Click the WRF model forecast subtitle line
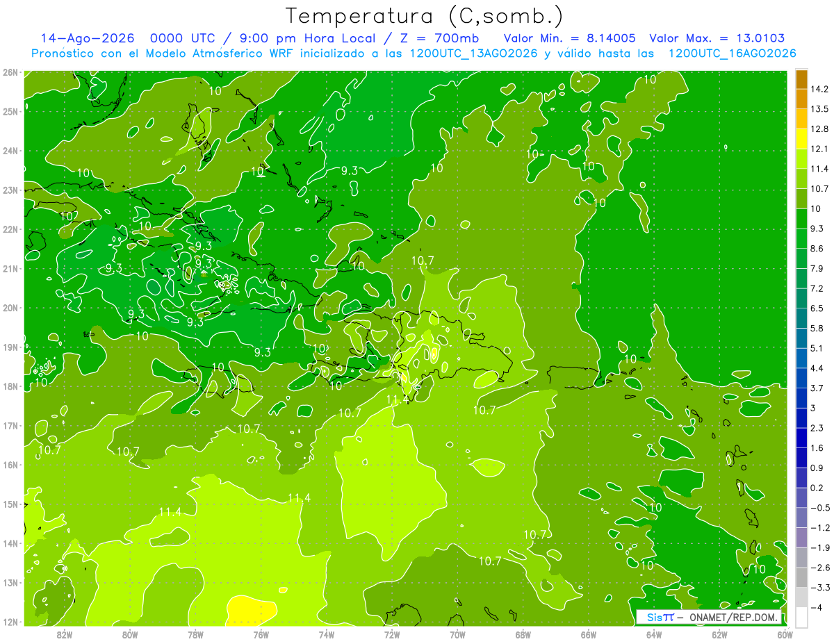The image size is (834, 644). click(414, 53)
